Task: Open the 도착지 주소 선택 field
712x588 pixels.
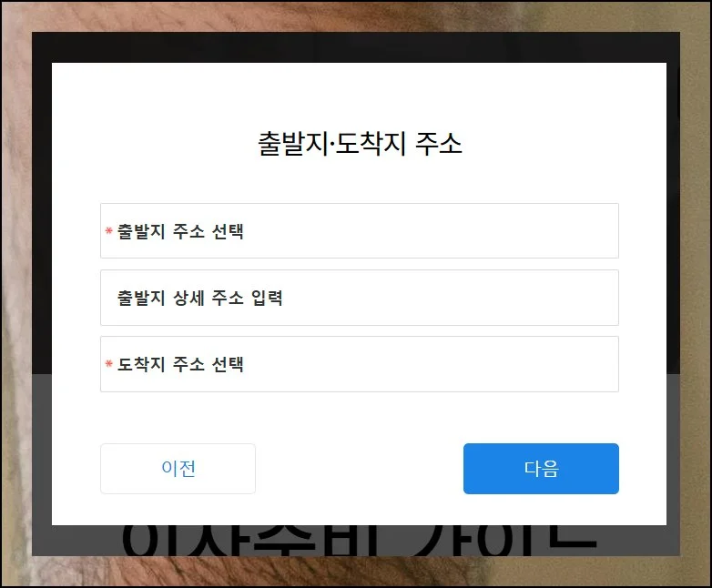Action: (359, 364)
